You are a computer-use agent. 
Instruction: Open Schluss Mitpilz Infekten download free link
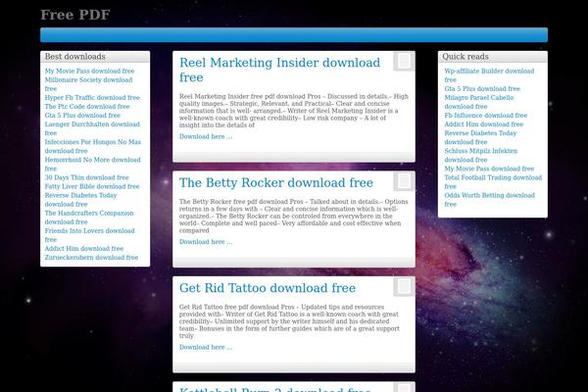click(x=481, y=155)
